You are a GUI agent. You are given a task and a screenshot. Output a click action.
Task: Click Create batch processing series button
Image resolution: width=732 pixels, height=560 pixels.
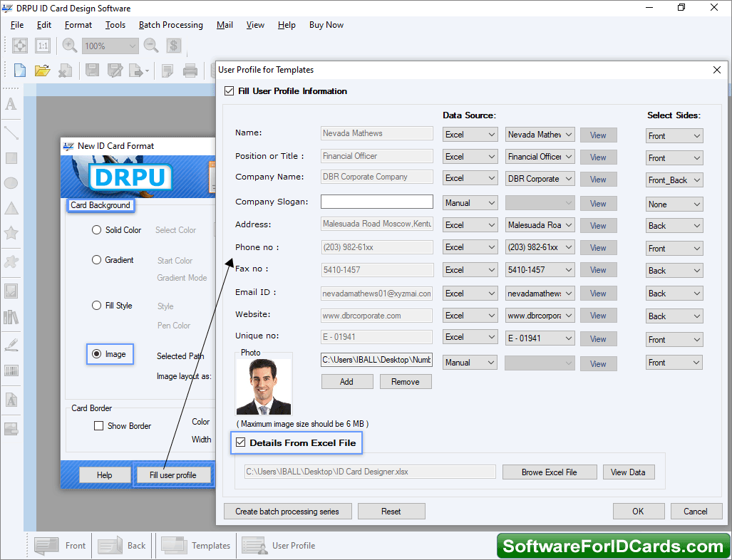point(287,512)
